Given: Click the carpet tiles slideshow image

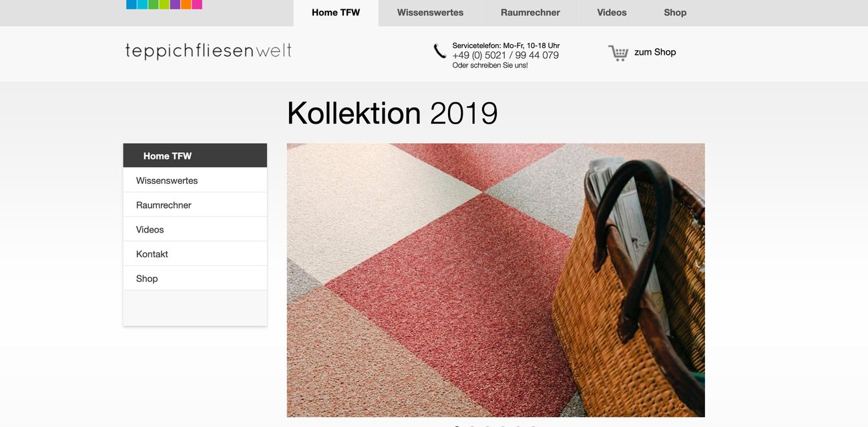Looking at the screenshot, I should click(495, 281).
